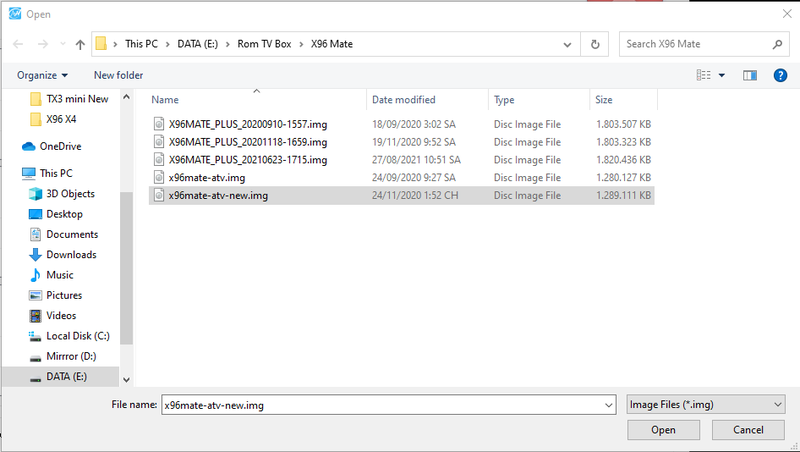Refresh the X96 Mate folder
Viewport: 800px width, 452px height.
pyautogui.click(x=595, y=44)
